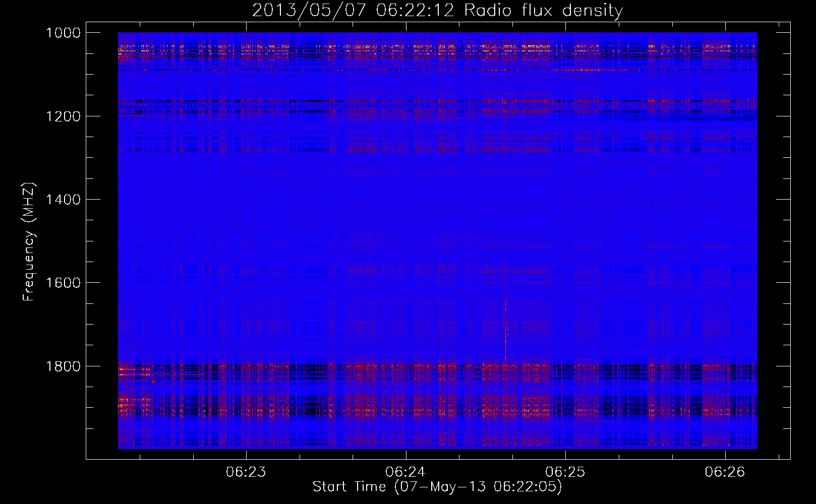The height and width of the screenshot is (504, 816).
Task: Click the 1000 frequency axis label
Action: (63, 33)
